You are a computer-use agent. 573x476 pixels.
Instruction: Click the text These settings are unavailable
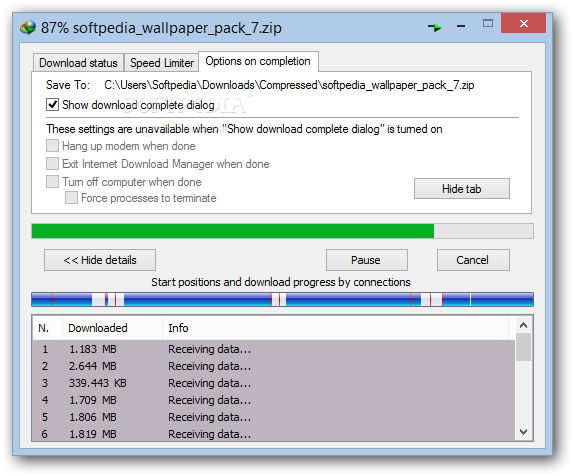[244, 129]
